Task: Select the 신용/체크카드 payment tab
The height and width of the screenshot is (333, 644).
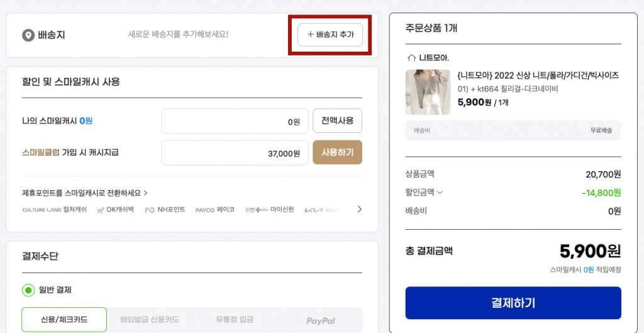Action: click(64, 320)
